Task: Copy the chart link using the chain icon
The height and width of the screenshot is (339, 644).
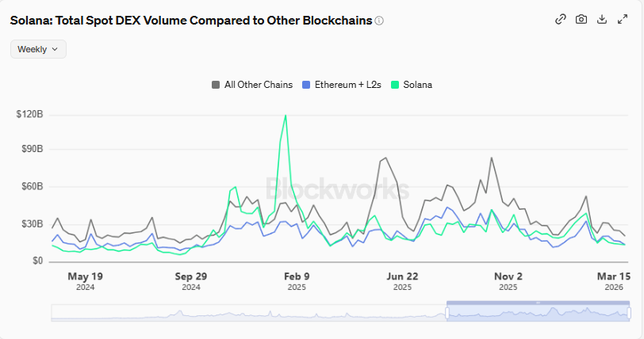Action: pos(561,20)
